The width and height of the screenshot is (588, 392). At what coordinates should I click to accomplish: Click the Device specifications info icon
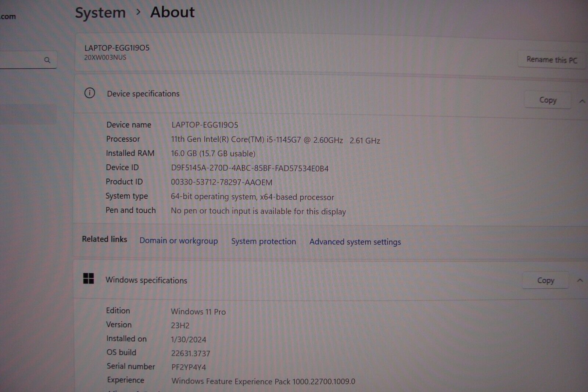point(90,93)
